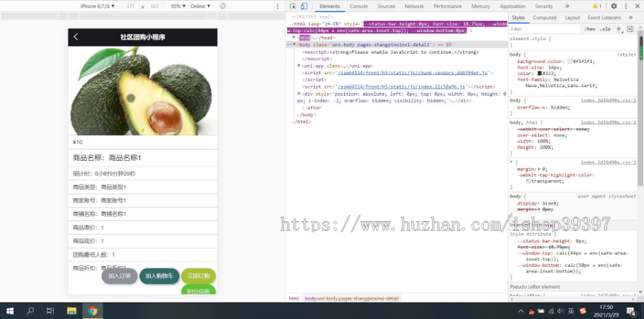644x319 pixels.
Task: Edit the viewport width field 375
Action: pyautogui.click(x=131, y=6)
